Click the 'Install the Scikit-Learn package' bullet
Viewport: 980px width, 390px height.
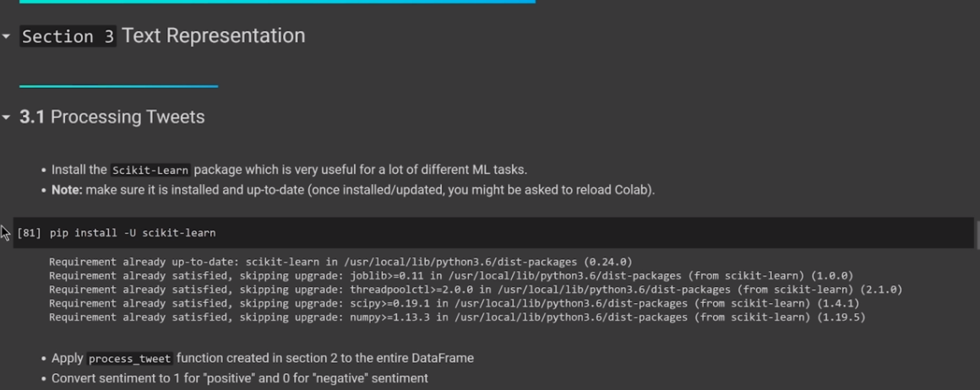click(338, 170)
